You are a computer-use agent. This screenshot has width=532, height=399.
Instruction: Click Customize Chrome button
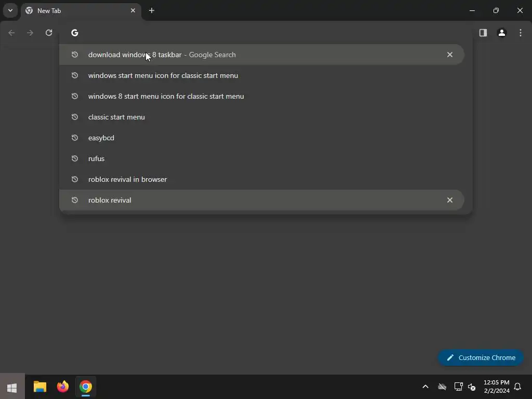coord(481,357)
